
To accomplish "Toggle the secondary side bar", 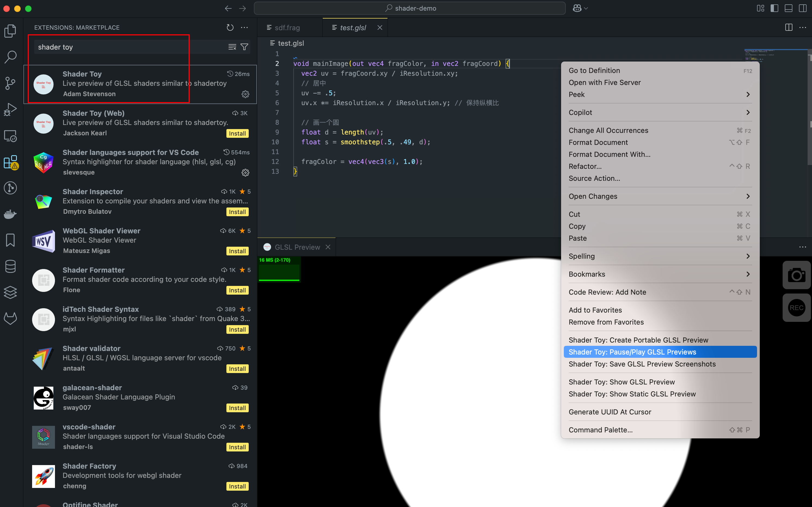I will coord(803,8).
